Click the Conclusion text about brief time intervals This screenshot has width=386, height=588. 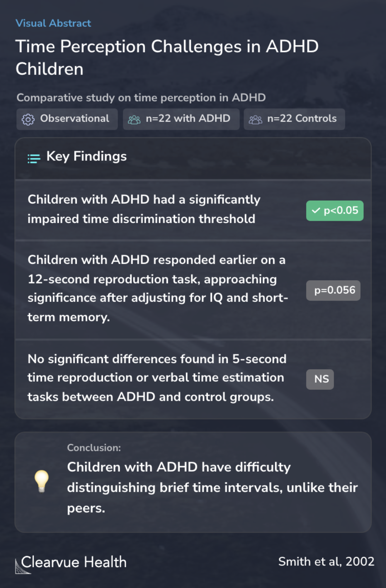tap(212, 487)
